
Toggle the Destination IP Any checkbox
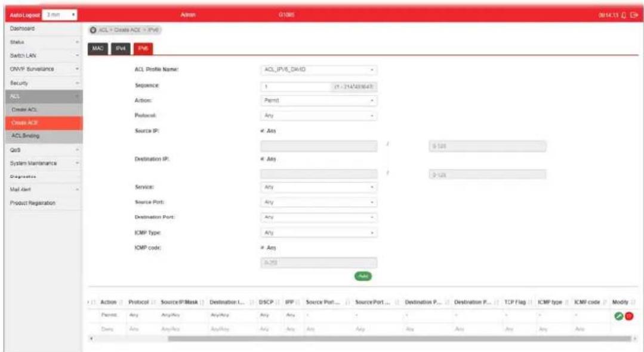[263, 159]
